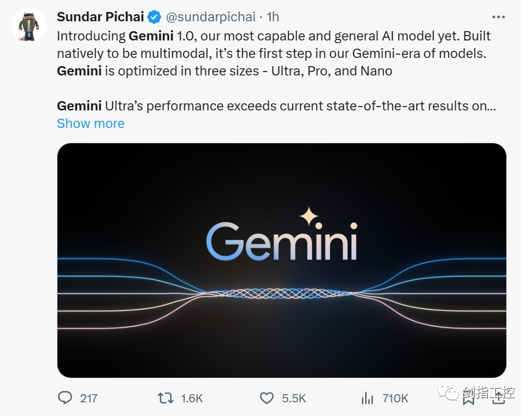Click Sundar Pichai's profile avatar
Image resolution: width=532 pixels, height=416 pixels.
(x=29, y=25)
